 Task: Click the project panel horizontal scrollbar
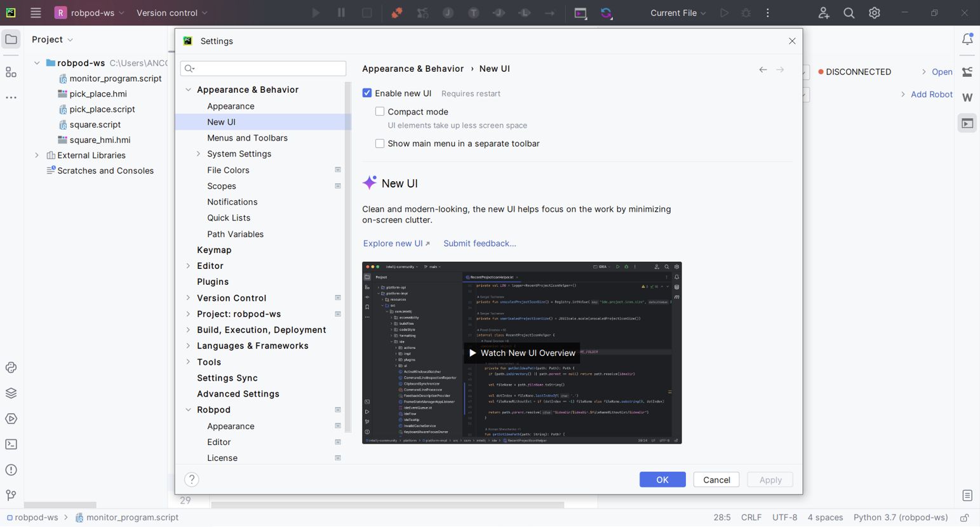(60, 505)
